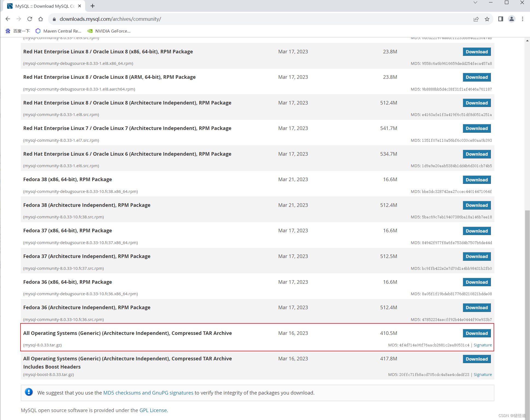530x420 pixels.
Task: Reload the current page
Action: pyautogui.click(x=30, y=19)
